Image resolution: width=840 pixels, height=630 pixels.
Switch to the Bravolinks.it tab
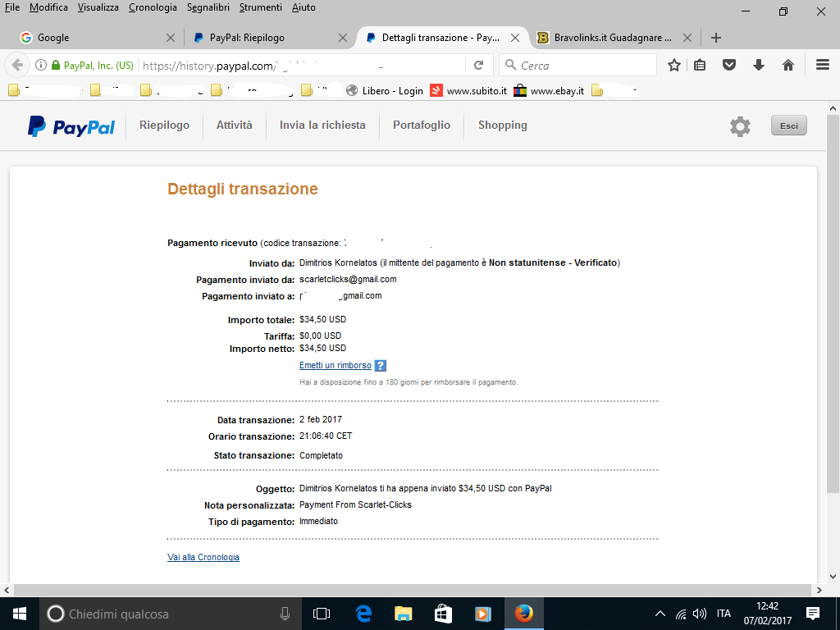(x=614, y=38)
